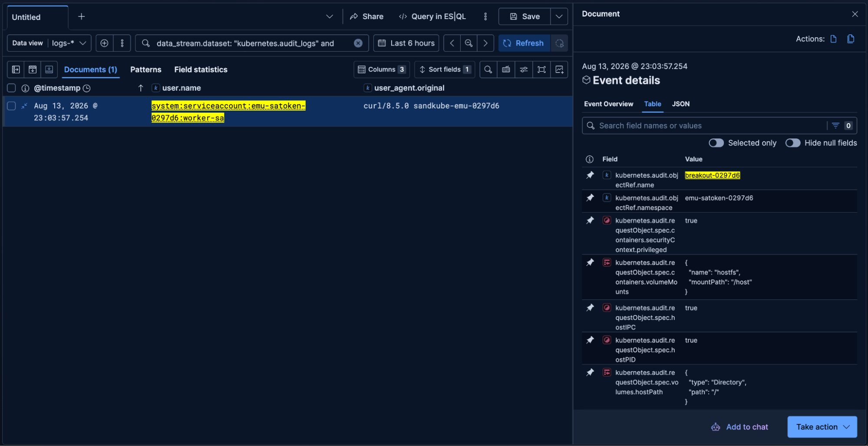
Task: Click the emu-satoken-0297d6 namespace value
Action: [x=719, y=198]
